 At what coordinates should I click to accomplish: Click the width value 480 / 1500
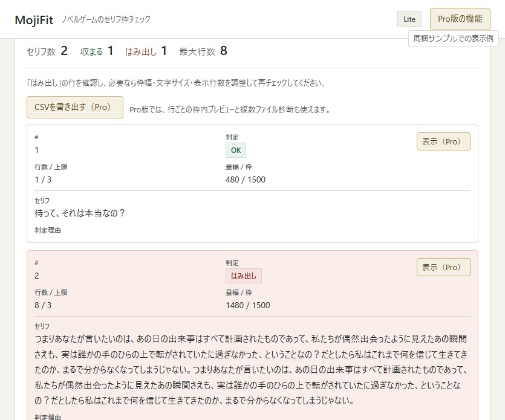246,179
